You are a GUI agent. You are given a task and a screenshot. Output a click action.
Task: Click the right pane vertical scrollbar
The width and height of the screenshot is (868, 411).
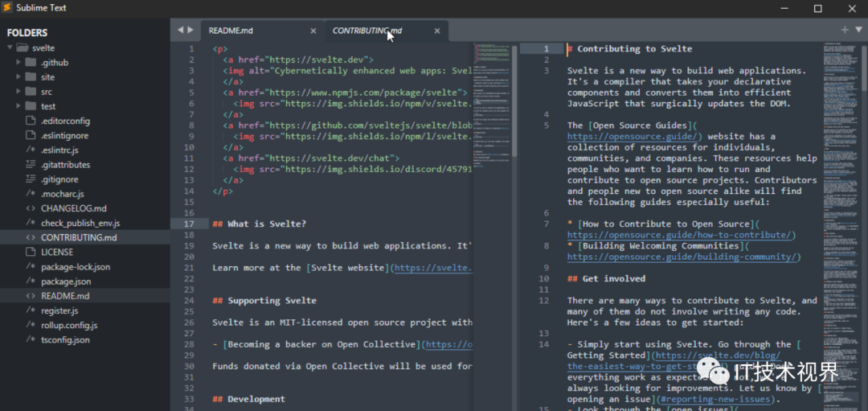coord(864,68)
